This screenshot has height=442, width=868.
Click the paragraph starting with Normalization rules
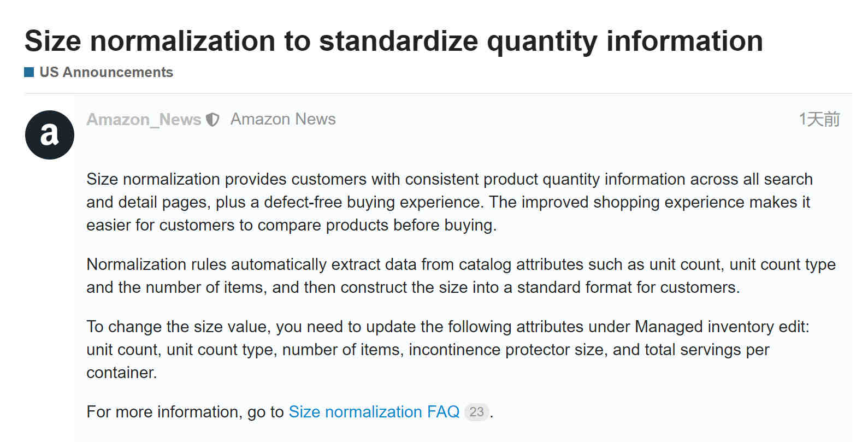[461, 276]
